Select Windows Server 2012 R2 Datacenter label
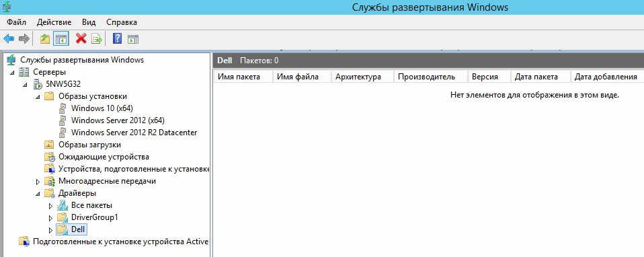644x257 pixels. (x=134, y=133)
